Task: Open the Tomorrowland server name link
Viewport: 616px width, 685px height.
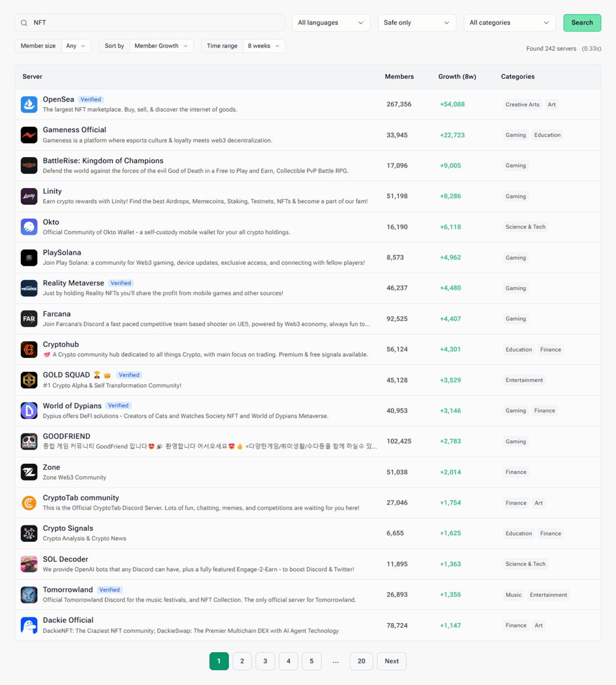Action: click(x=68, y=589)
